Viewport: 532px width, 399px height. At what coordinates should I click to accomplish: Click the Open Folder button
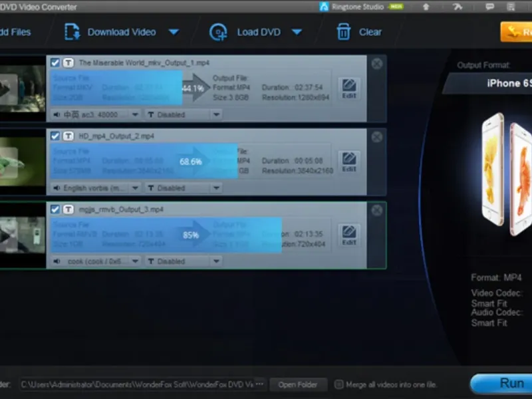[298, 384]
